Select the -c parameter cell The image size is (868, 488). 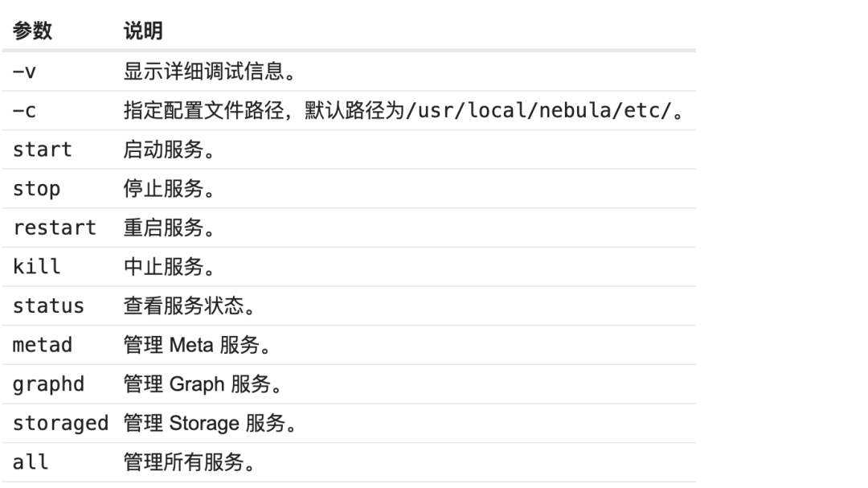pyautogui.click(x=25, y=111)
